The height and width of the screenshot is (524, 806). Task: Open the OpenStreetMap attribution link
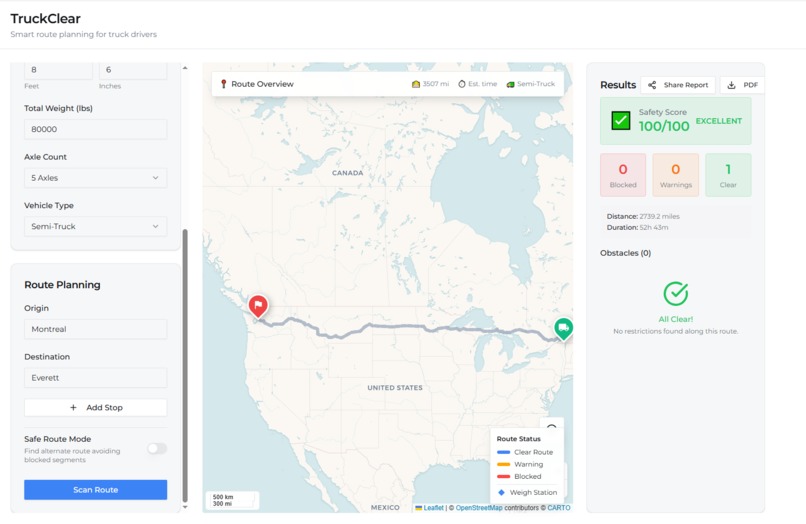pos(479,508)
